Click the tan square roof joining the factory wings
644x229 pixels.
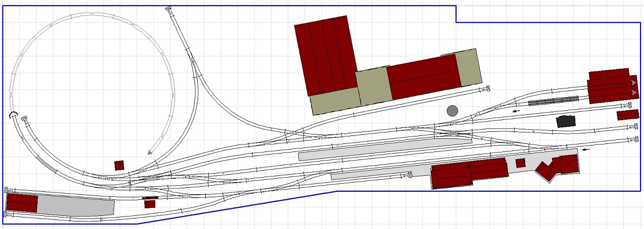pyautogui.click(x=373, y=86)
